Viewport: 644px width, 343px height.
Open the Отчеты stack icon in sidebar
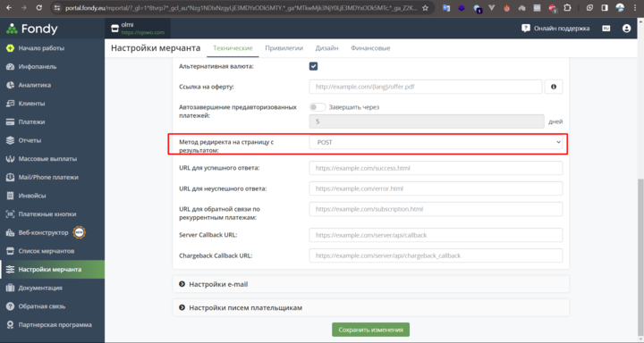tap(10, 140)
